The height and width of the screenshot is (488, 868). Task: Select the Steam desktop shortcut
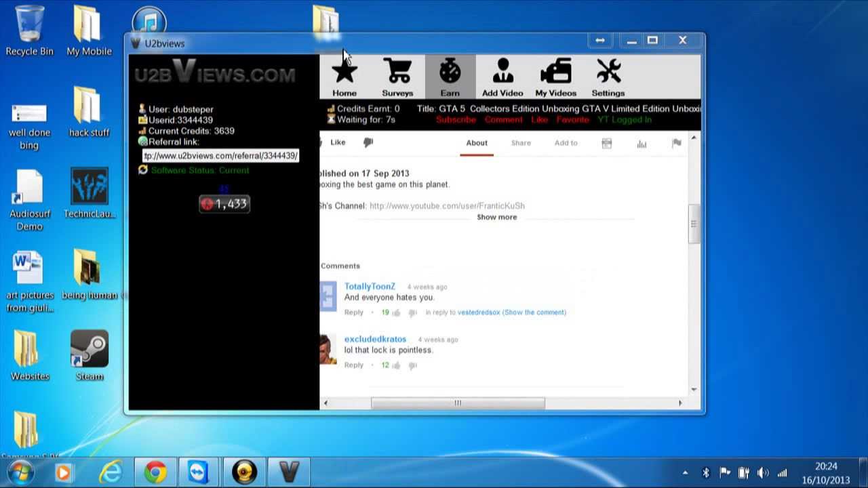click(x=90, y=357)
